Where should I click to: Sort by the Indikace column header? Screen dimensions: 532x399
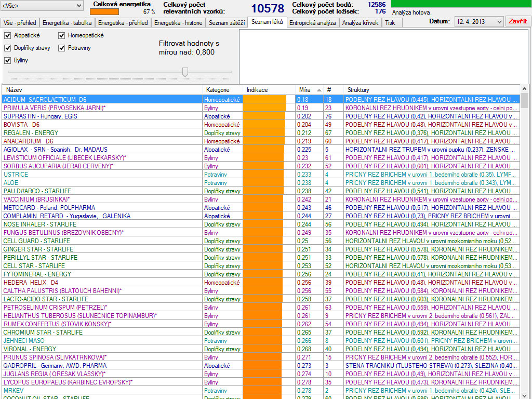pyautogui.click(x=269, y=90)
